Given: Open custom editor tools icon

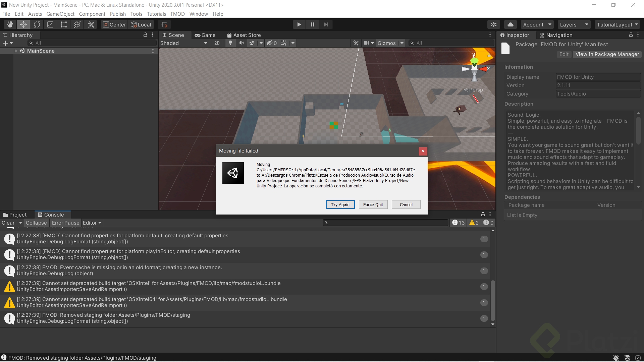Looking at the screenshot, I should (x=91, y=24).
